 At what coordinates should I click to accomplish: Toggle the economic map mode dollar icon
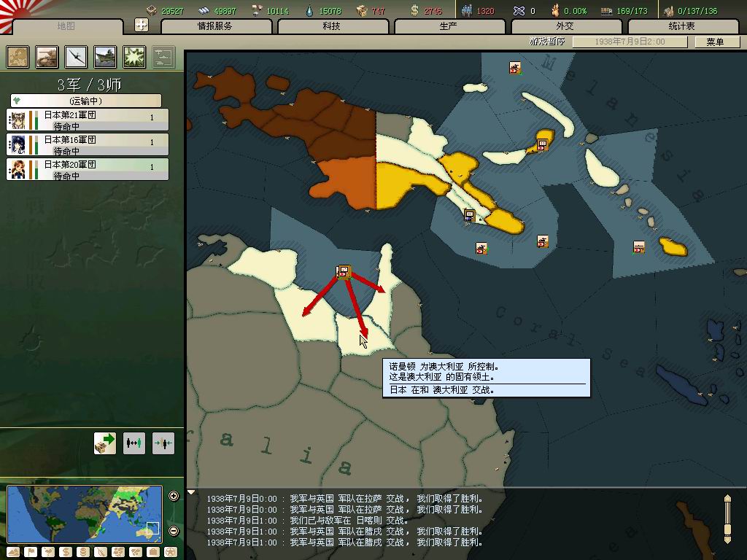click(x=64, y=552)
